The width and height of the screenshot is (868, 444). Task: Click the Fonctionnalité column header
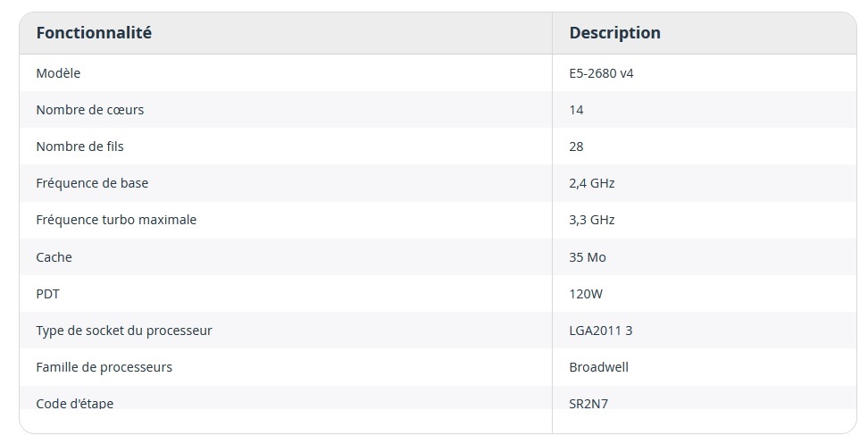pyautogui.click(x=94, y=33)
